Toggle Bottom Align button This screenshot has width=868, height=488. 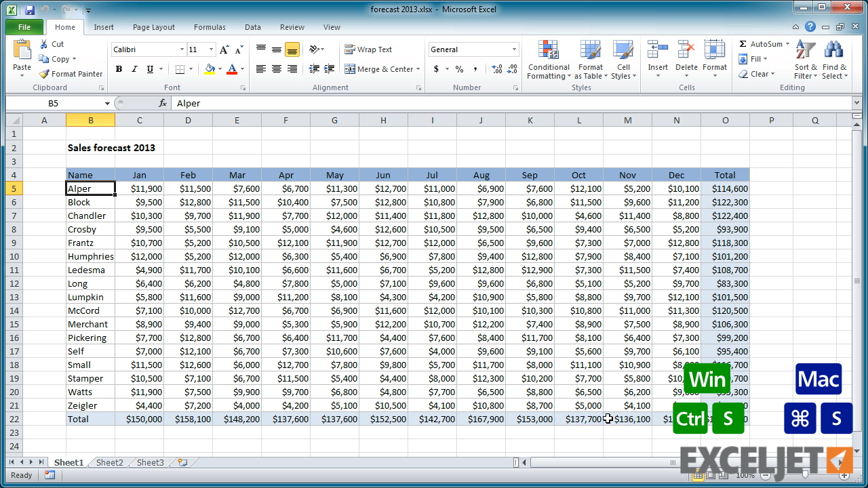pyautogui.click(x=292, y=49)
